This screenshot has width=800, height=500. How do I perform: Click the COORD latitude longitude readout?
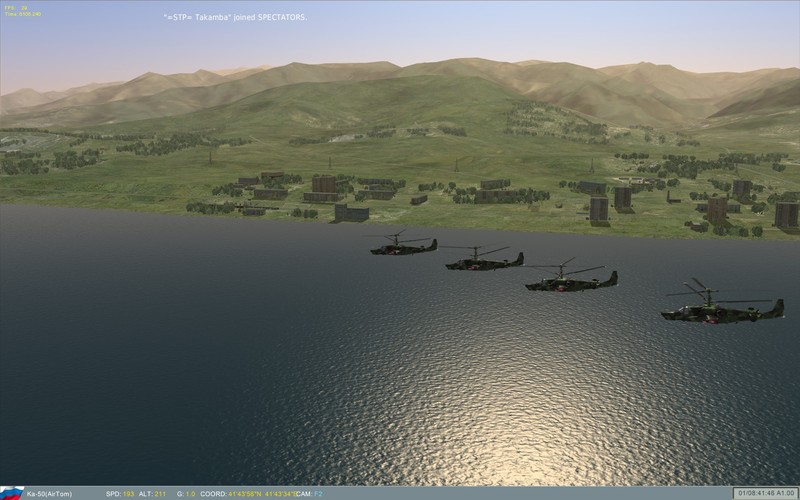click(248, 494)
